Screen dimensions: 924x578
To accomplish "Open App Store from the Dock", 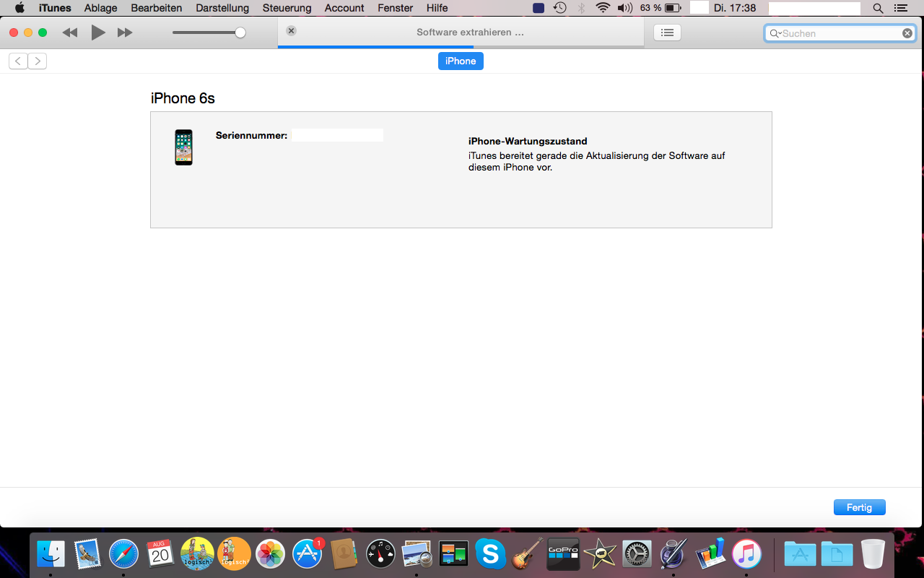I will 308,554.
